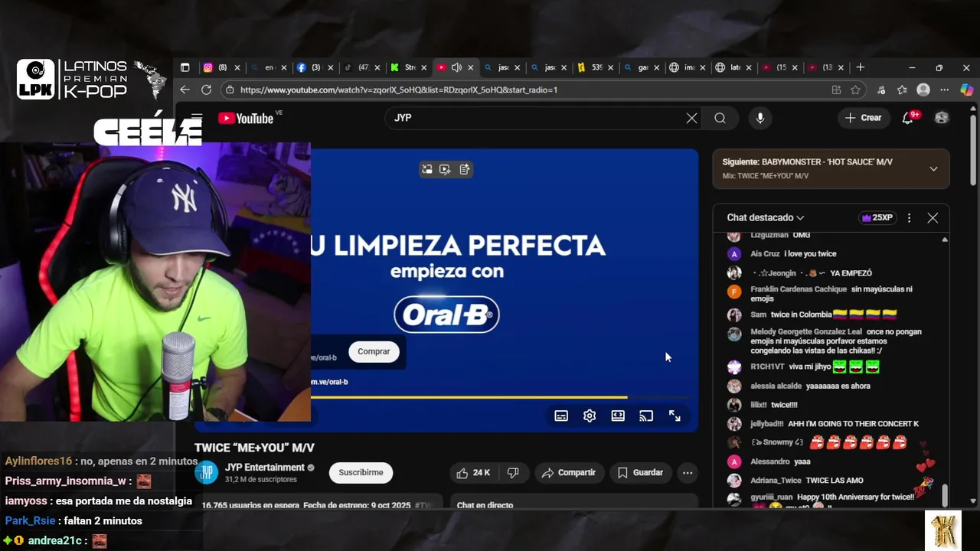
Task: Click chat author Franklin Cardenas Cachique
Action: pos(799,289)
